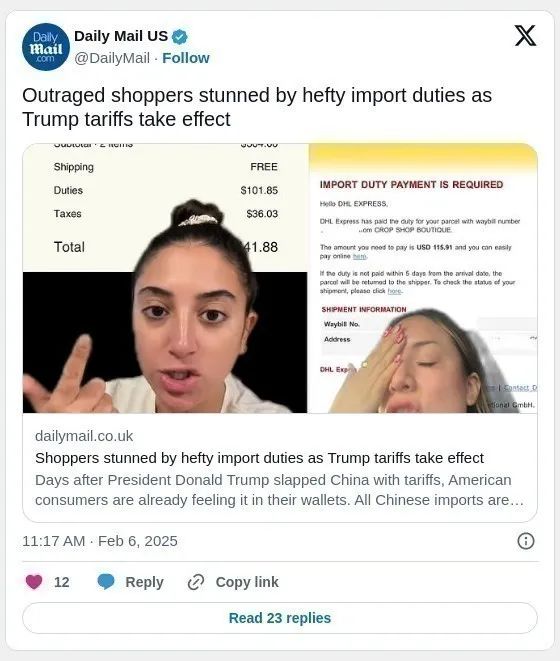560x661 pixels.
Task: Click the reply speech bubble icon
Action: coord(105,582)
